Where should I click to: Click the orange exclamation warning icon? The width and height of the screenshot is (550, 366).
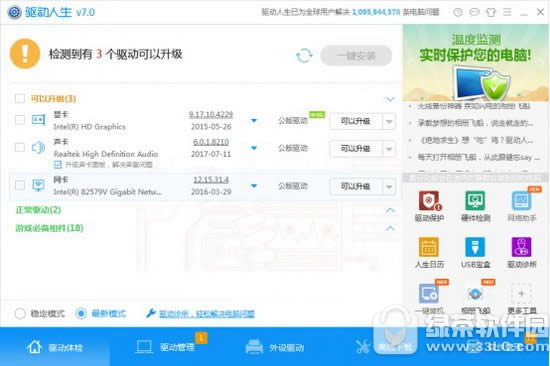[25, 54]
